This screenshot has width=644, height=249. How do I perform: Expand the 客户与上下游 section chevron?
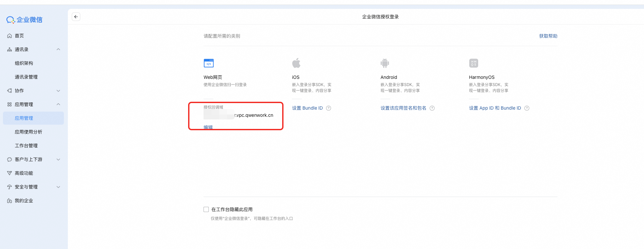pyautogui.click(x=58, y=159)
